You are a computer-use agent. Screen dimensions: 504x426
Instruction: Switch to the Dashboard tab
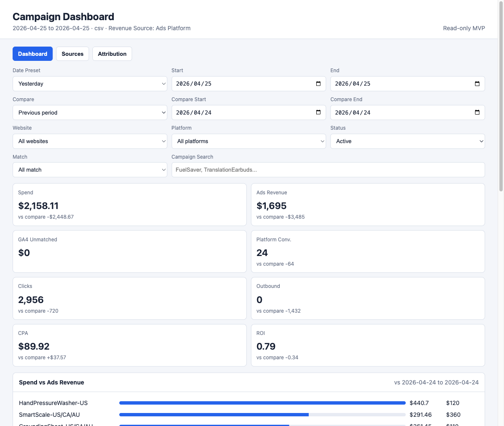coord(33,54)
